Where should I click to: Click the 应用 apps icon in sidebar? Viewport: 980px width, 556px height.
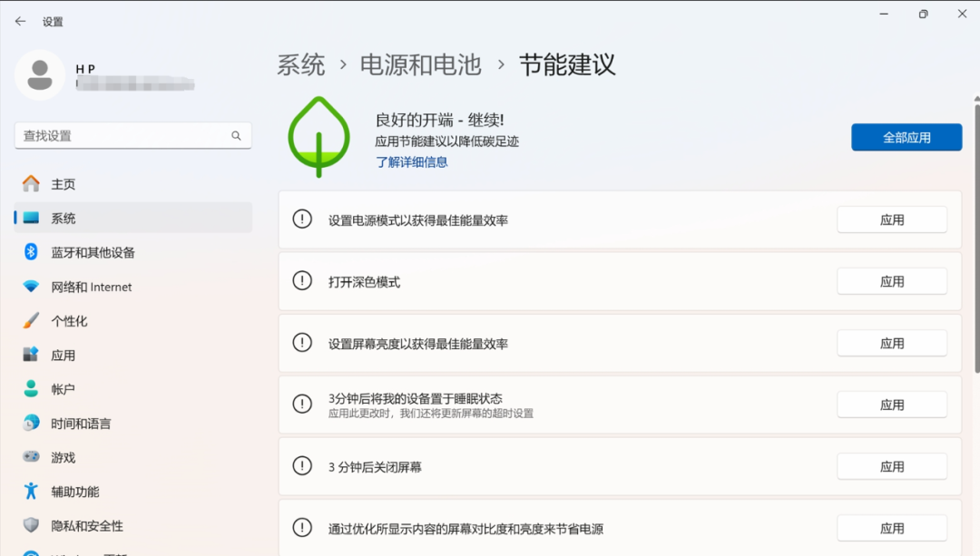(x=31, y=355)
